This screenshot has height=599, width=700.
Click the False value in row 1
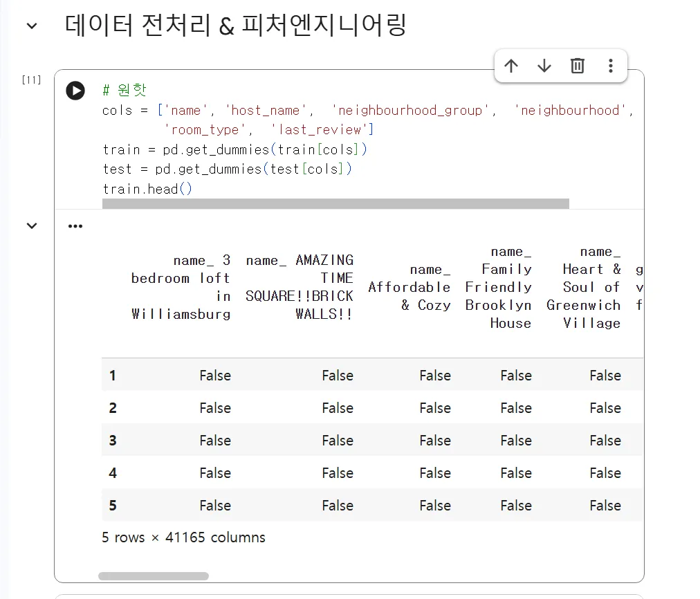(x=215, y=375)
